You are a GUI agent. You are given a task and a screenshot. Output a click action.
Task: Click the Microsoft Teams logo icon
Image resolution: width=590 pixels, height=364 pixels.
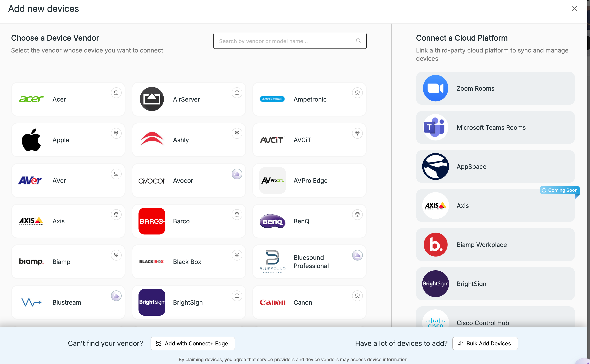(436, 127)
